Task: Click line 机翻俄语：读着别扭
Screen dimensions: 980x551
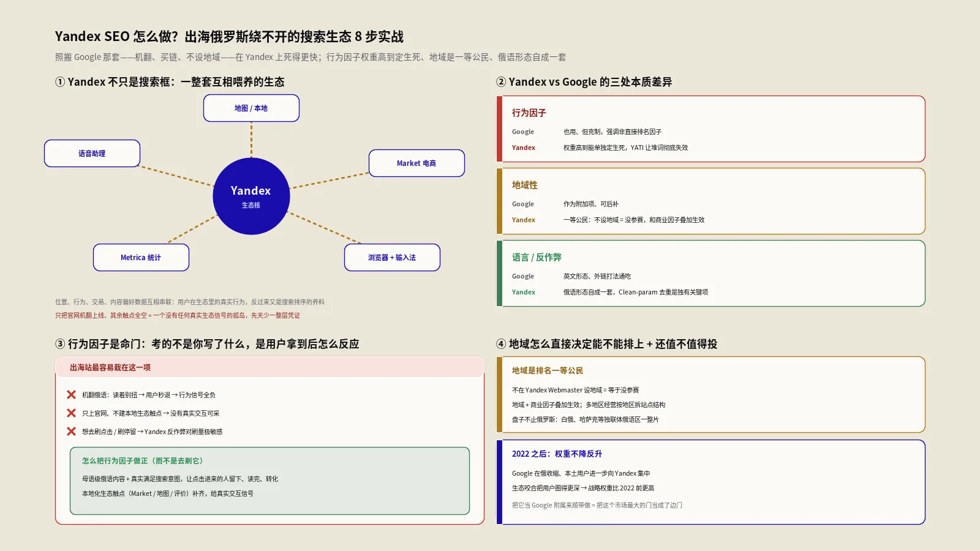Action: point(149,395)
